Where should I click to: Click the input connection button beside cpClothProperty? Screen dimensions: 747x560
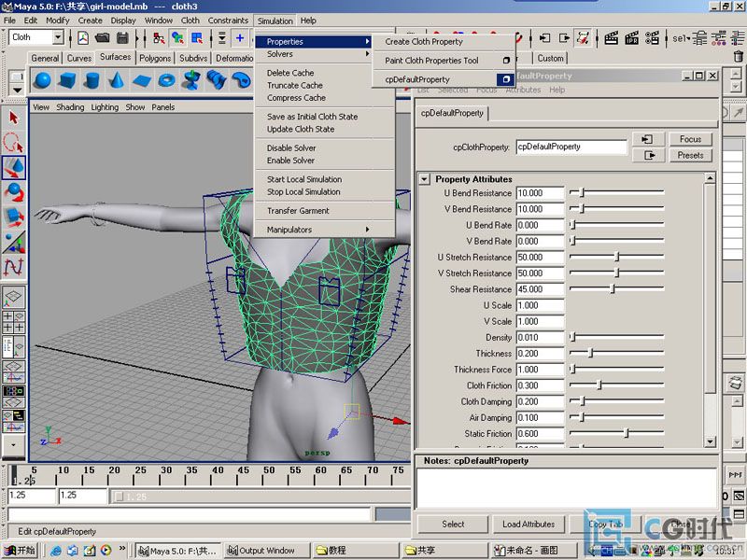648,139
